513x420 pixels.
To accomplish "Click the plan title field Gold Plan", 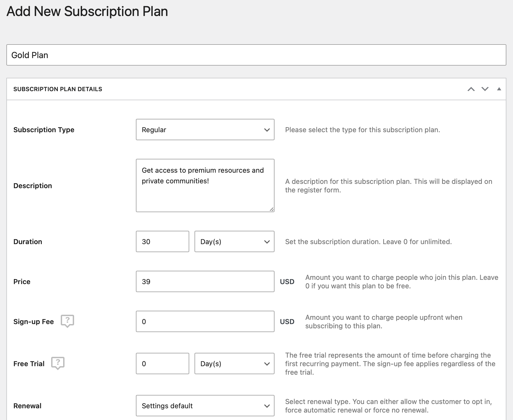I will (256, 55).
